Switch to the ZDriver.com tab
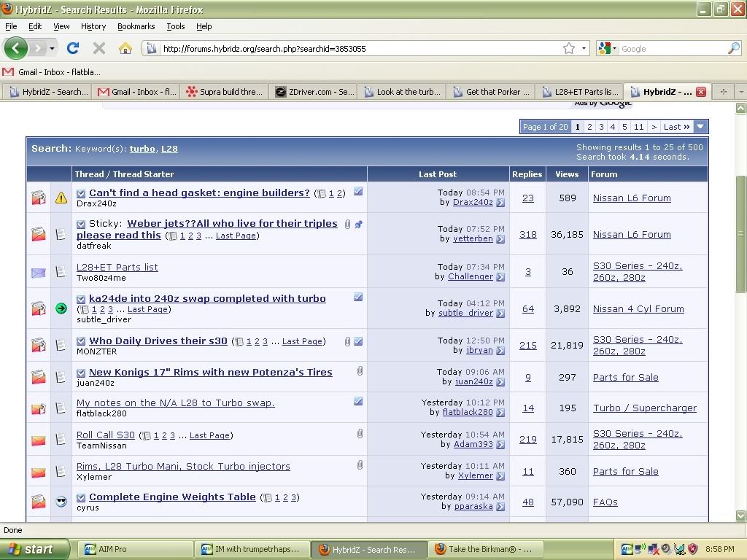 [315, 92]
